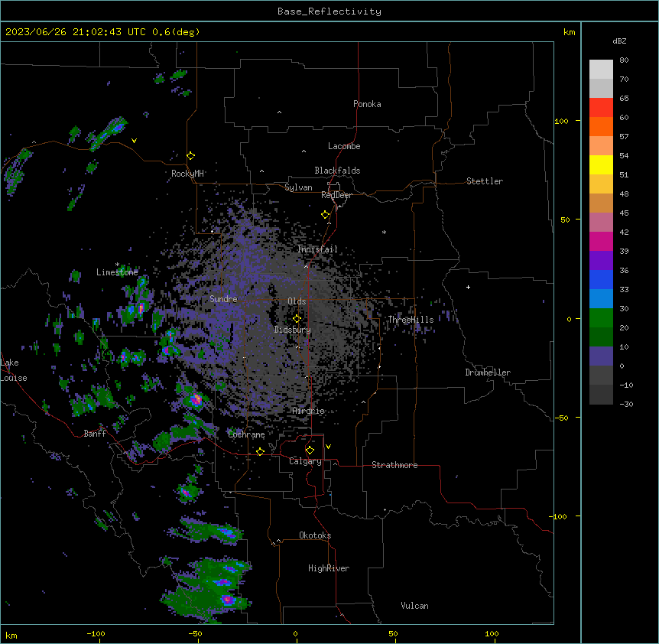This screenshot has height=644, width=659.
Task: Click the Innisfail label
Action: (x=317, y=249)
